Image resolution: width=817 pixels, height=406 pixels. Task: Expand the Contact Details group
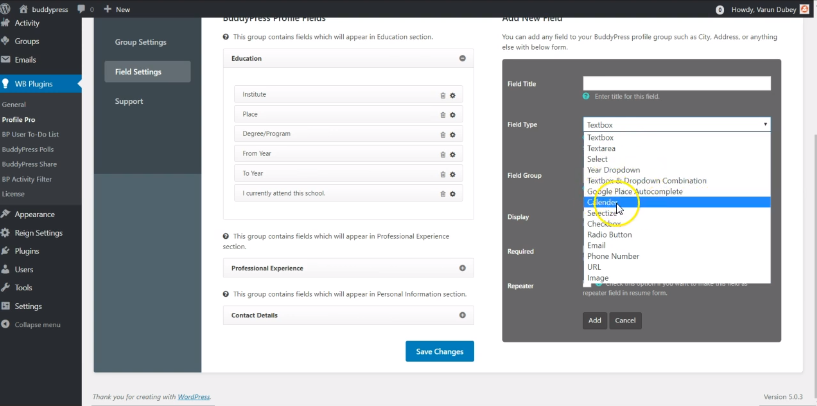point(462,315)
